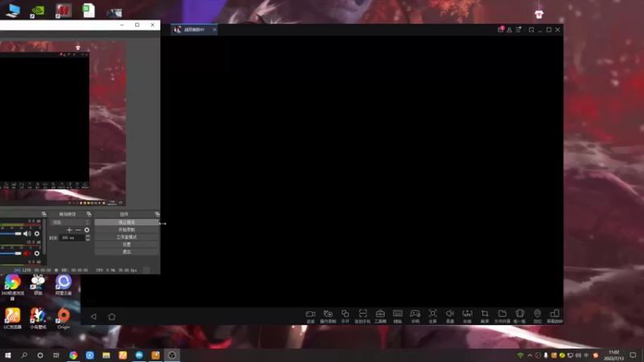This screenshot has width=644, height=362.
Task: Open the NVIDIA desktop shortcut
Action: coord(38,10)
